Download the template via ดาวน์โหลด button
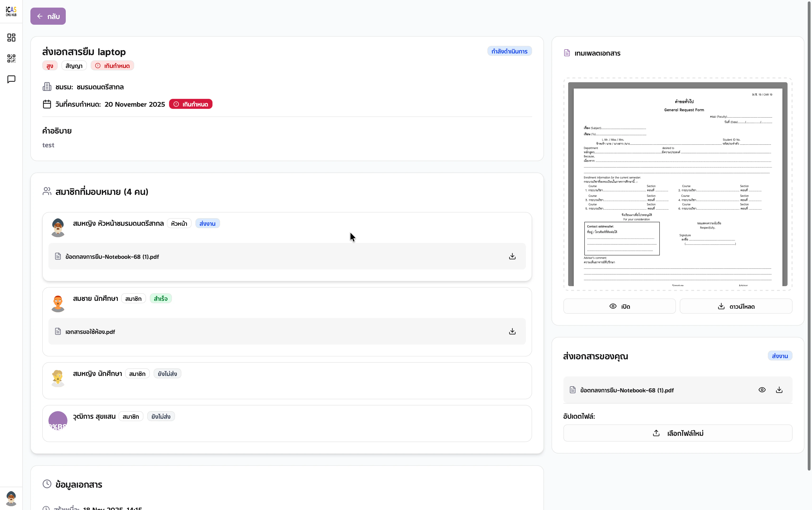The width and height of the screenshot is (812, 510). 736,306
